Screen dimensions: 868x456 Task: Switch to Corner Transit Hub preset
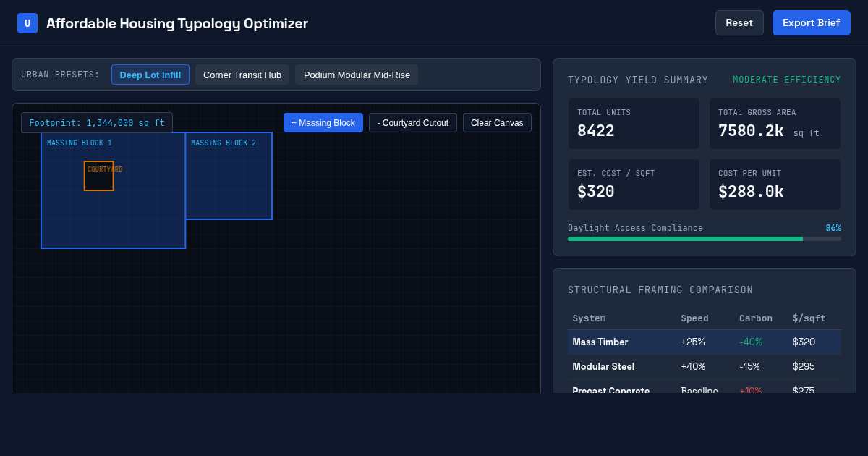pyautogui.click(x=242, y=75)
